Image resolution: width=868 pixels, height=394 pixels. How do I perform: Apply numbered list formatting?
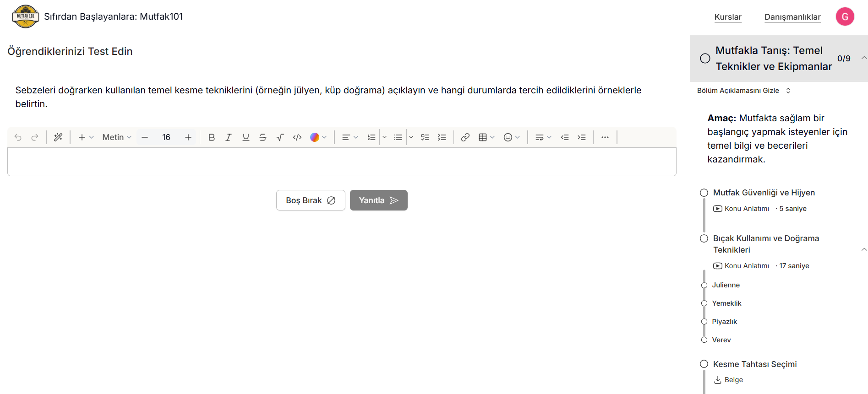pos(371,137)
